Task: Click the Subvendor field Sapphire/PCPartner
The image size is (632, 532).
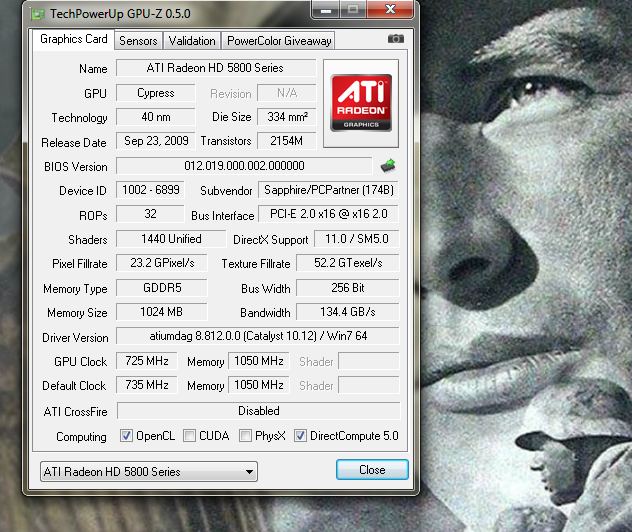Action: pos(328,190)
